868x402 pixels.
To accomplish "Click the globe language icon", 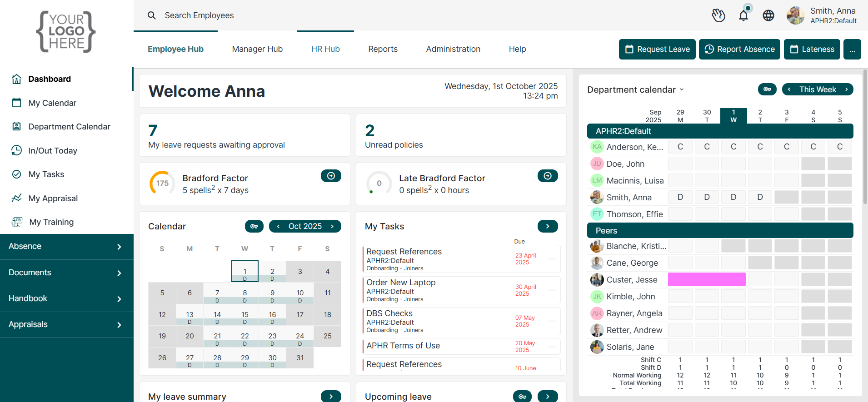I will coord(768,16).
